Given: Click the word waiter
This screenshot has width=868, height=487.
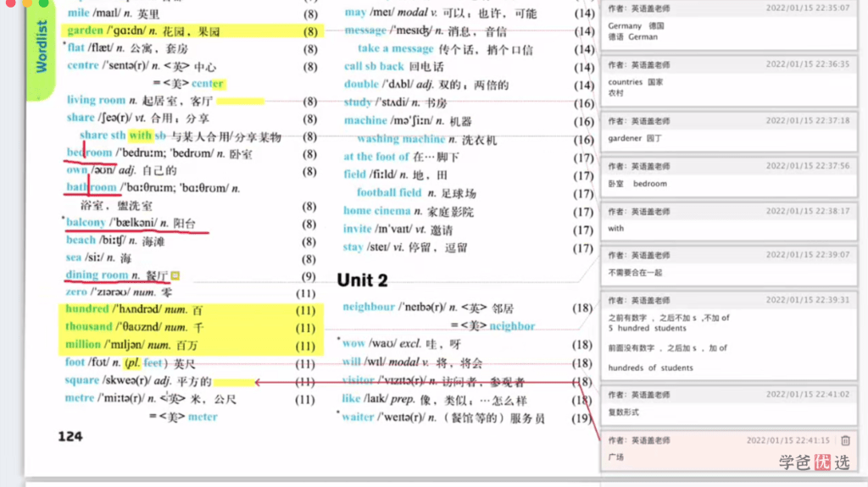Looking at the screenshot, I should tap(358, 418).
